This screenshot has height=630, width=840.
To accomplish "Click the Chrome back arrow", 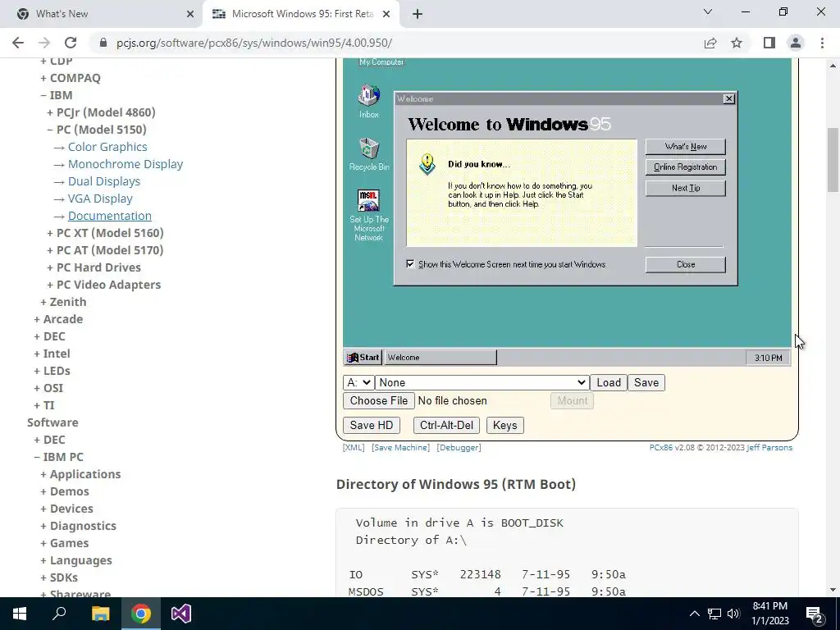I will (18, 43).
